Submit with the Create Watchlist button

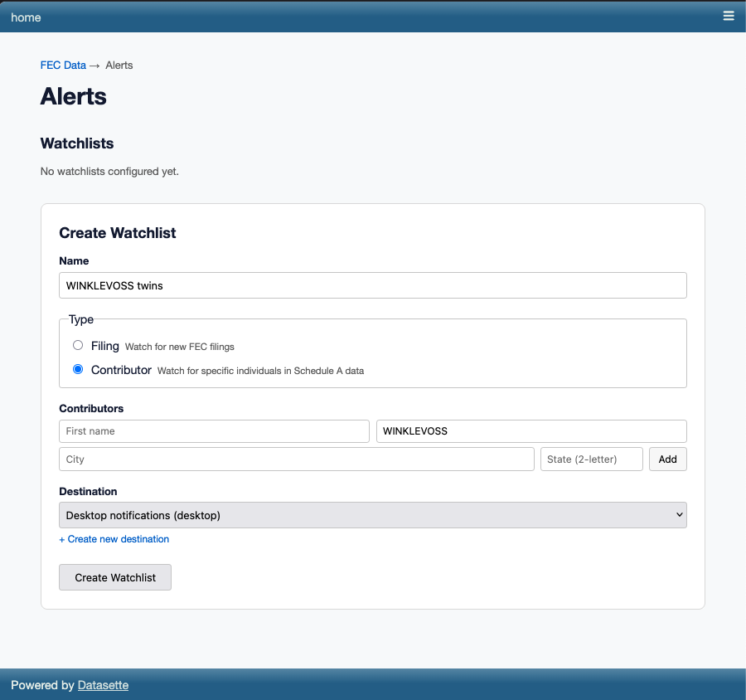115,577
